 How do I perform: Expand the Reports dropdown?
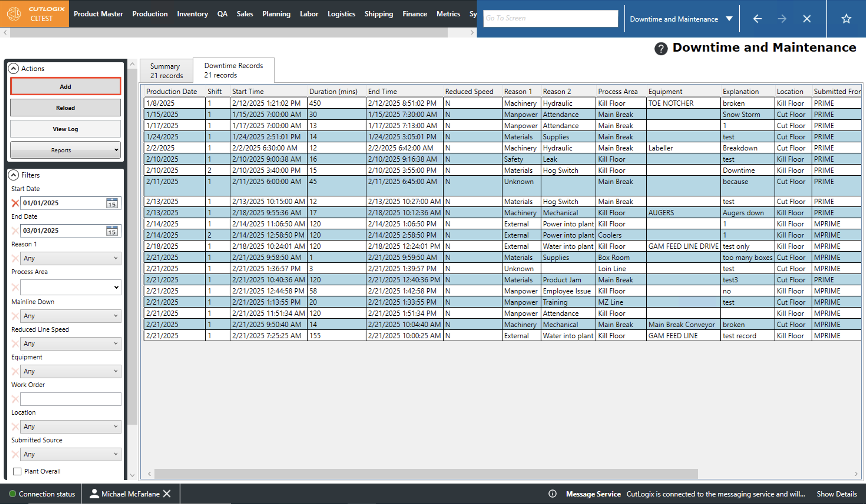(65, 150)
